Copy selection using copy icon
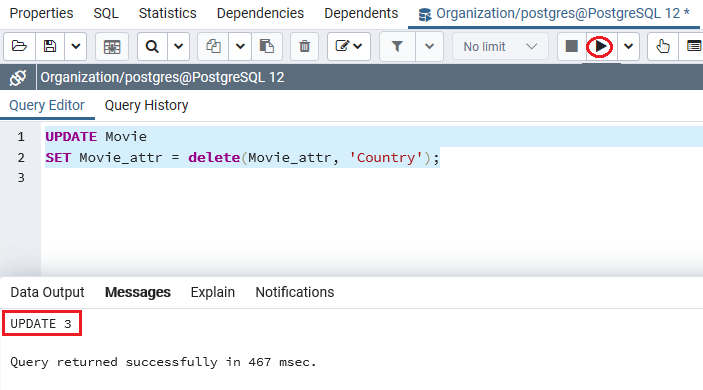Viewport: 703px width, 390px height. tap(213, 46)
